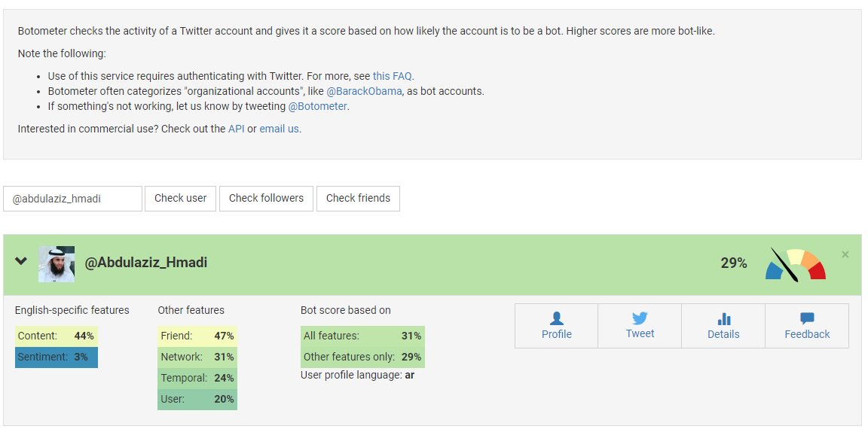Click the Sentiment 3% blue bar

56,357
